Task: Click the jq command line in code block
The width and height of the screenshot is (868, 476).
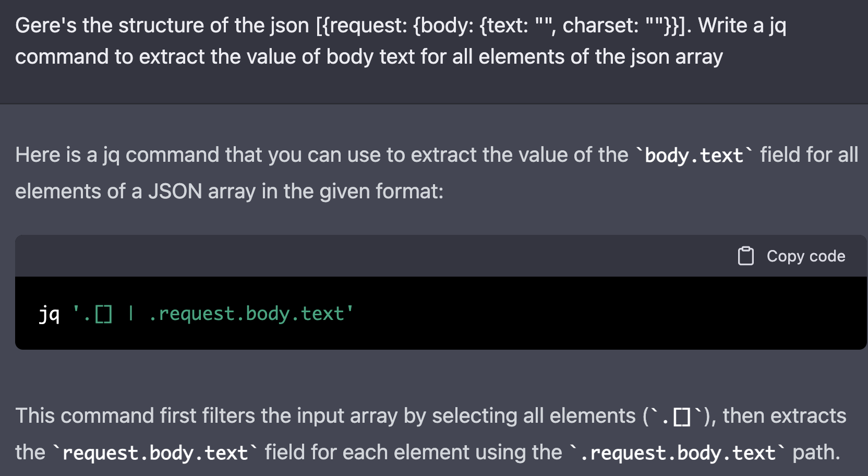Action: (196, 314)
